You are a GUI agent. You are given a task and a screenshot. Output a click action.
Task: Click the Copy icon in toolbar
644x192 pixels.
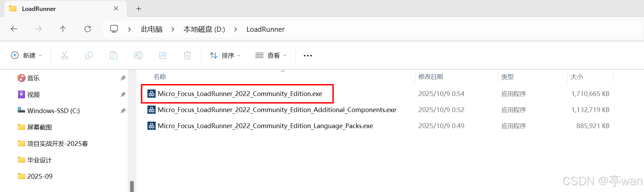(89, 55)
